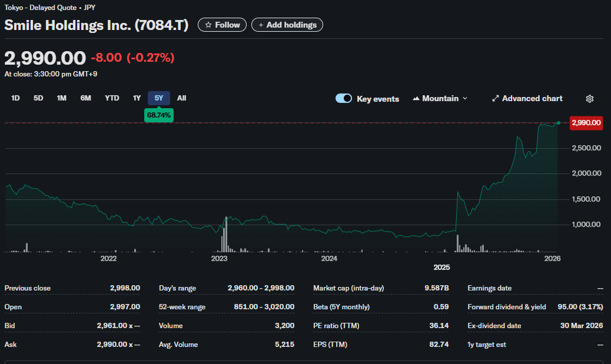Click the 2024 axis label

(x=329, y=259)
